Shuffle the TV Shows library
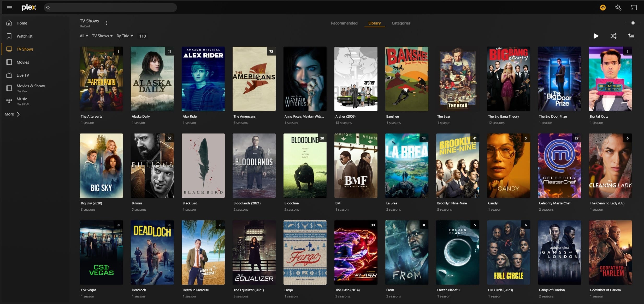The height and width of the screenshot is (304, 644). (613, 36)
